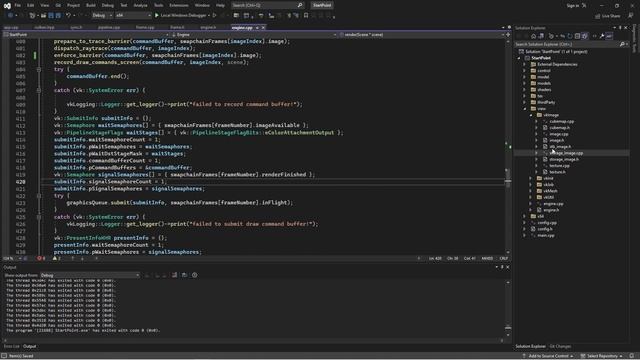Start the Local Windows Debugger
This screenshot has height=360, width=640.
tap(157, 16)
